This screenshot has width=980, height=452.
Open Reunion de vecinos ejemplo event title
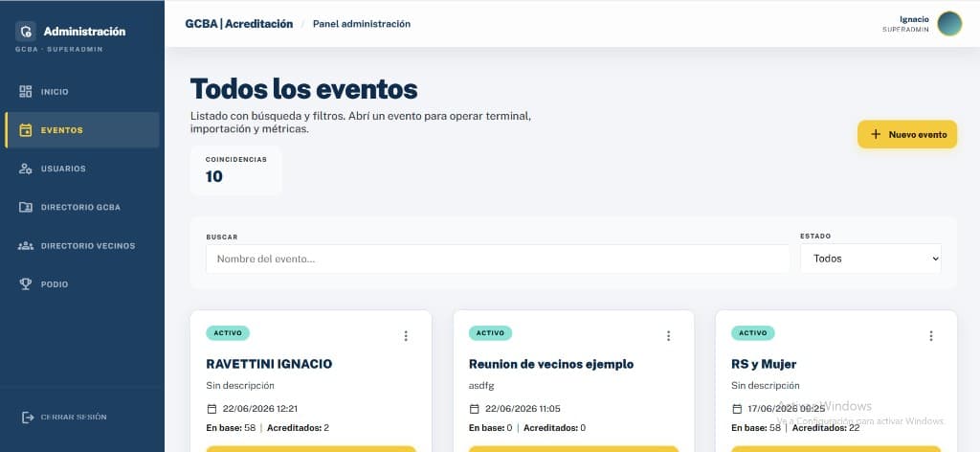pyautogui.click(x=551, y=364)
